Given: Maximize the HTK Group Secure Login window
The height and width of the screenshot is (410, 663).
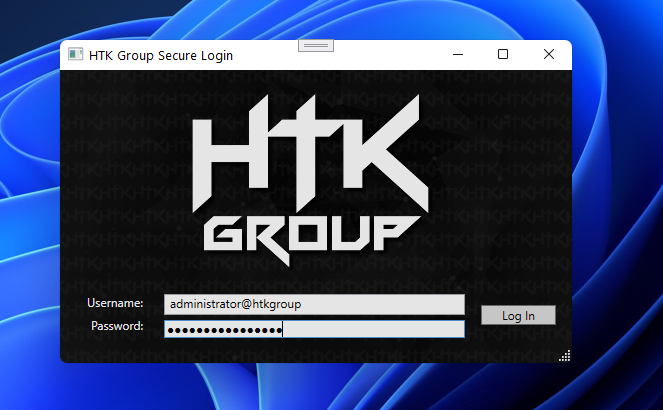Looking at the screenshot, I should pos(503,55).
